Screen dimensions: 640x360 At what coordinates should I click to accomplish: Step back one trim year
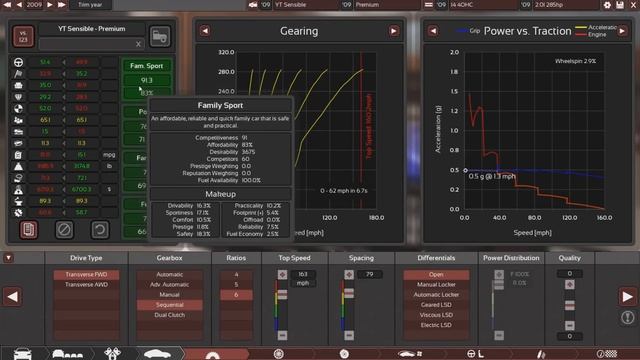point(19,4)
